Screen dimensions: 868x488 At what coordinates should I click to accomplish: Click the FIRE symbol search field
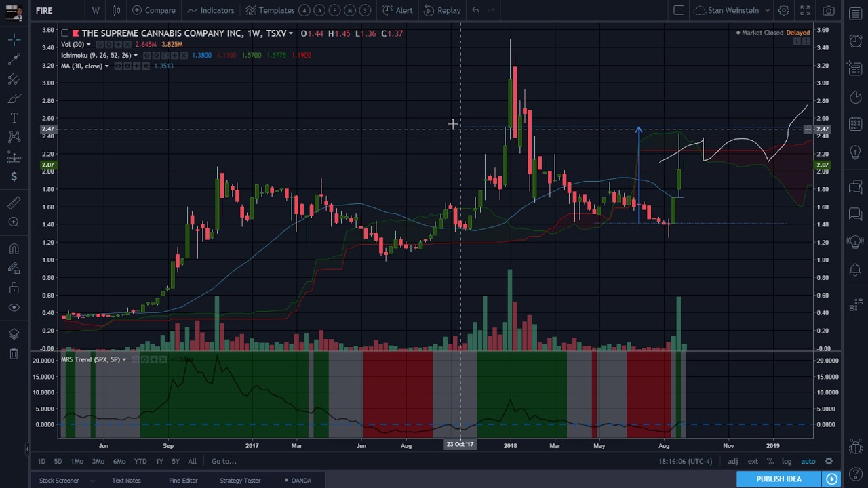[x=58, y=10]
